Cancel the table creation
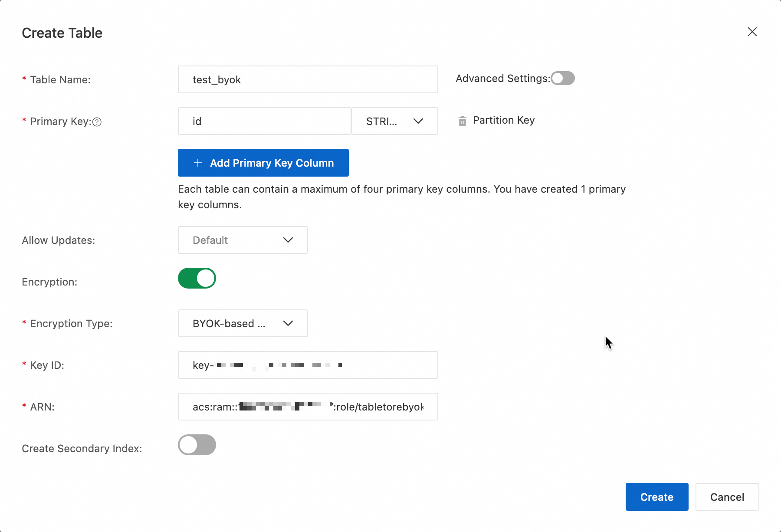The width and height of the screenshot is (781, 532). pos(727,497)
